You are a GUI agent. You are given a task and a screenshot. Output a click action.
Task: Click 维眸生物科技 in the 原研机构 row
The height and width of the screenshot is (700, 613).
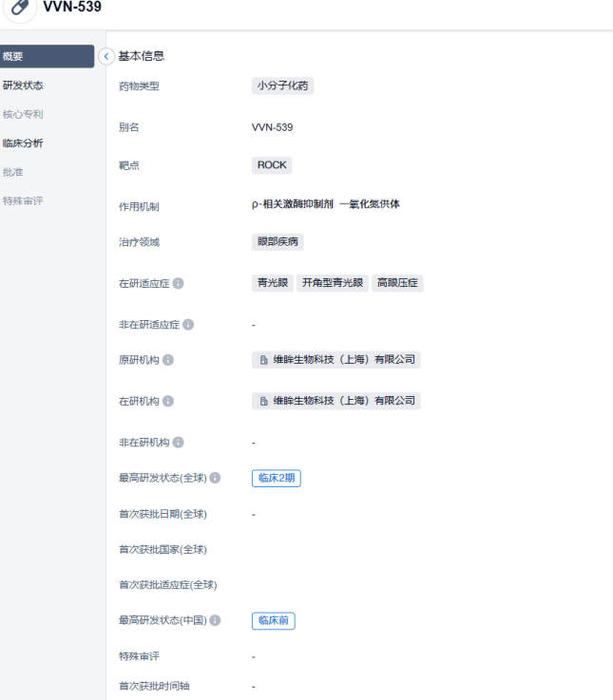tap(335, 360)
